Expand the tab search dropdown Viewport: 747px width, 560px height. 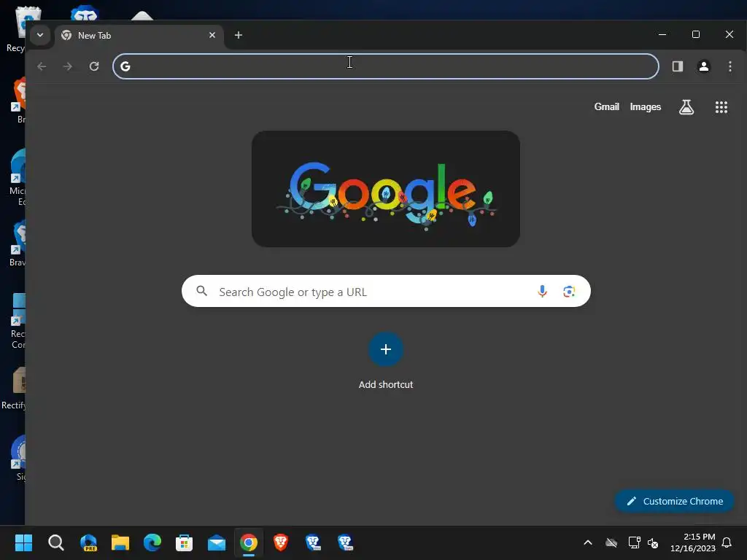coord(40,35)
